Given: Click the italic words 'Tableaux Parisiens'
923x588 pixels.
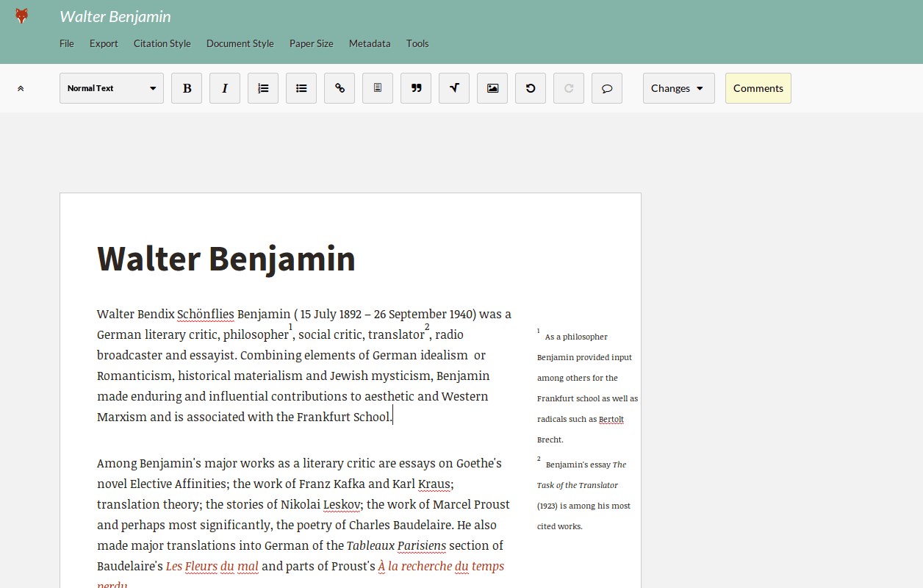Looking at the screenshot, I should click(396, 545).
